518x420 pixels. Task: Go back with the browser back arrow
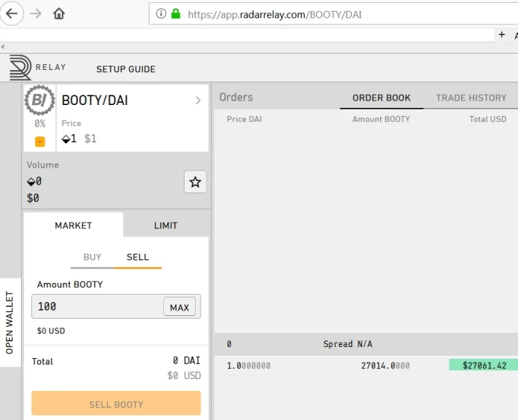click(x=12, y=14)
